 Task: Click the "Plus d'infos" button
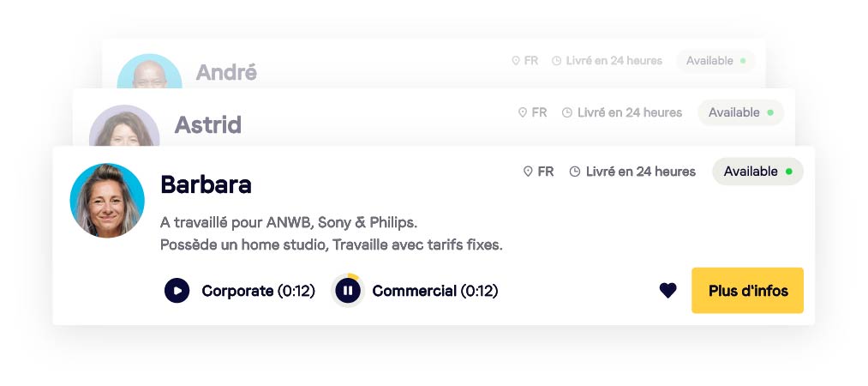pyautogui.click(x=747, y=291)
